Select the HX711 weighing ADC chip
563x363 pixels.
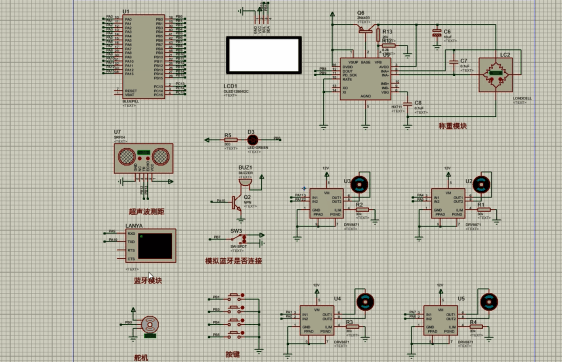coord(366,79)
